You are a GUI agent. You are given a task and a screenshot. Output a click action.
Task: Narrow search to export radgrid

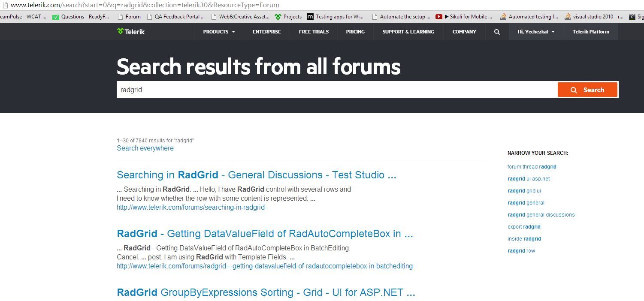524,227
